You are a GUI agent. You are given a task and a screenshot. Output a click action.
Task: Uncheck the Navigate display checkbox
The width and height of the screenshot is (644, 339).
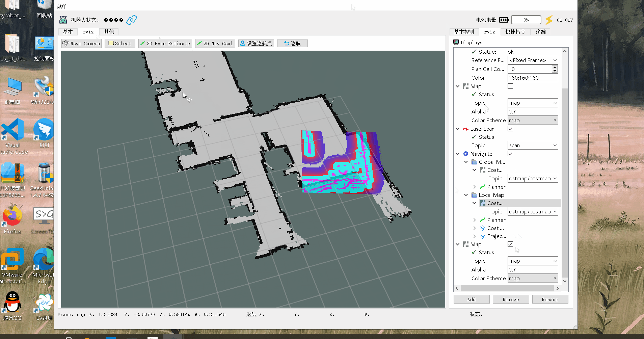[x=510, y=154]
